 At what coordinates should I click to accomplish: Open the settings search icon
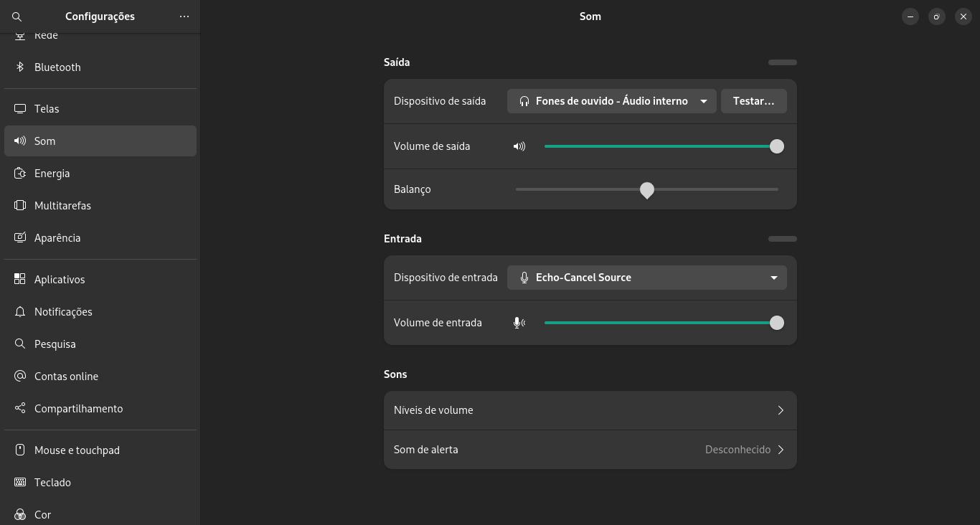coord(17,16)
